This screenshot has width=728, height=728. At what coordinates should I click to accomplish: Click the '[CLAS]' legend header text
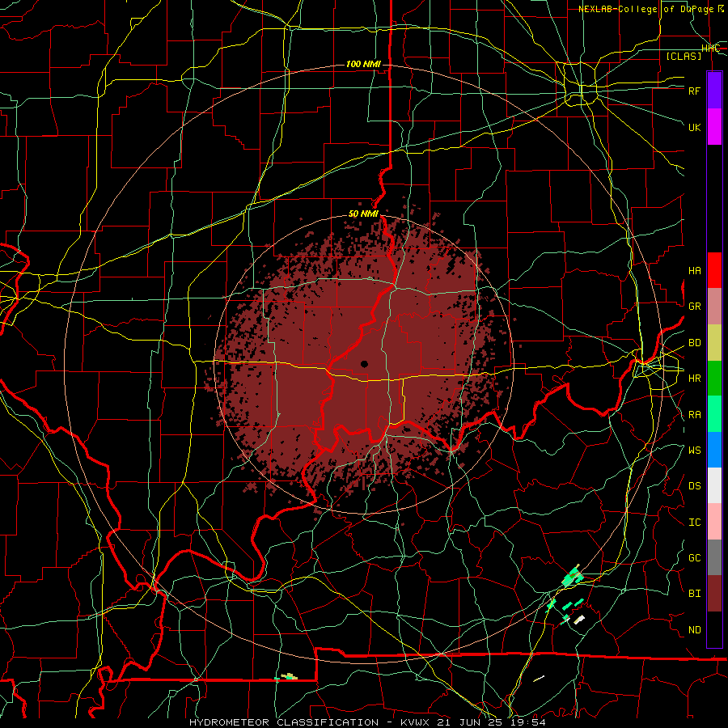(684, 56)
